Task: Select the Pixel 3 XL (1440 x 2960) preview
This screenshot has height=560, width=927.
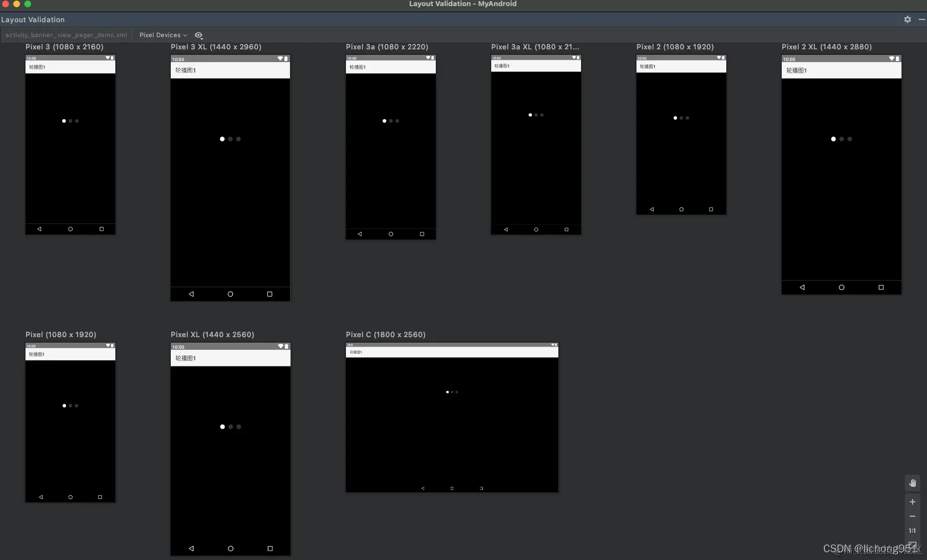Action: pos(230,177)
